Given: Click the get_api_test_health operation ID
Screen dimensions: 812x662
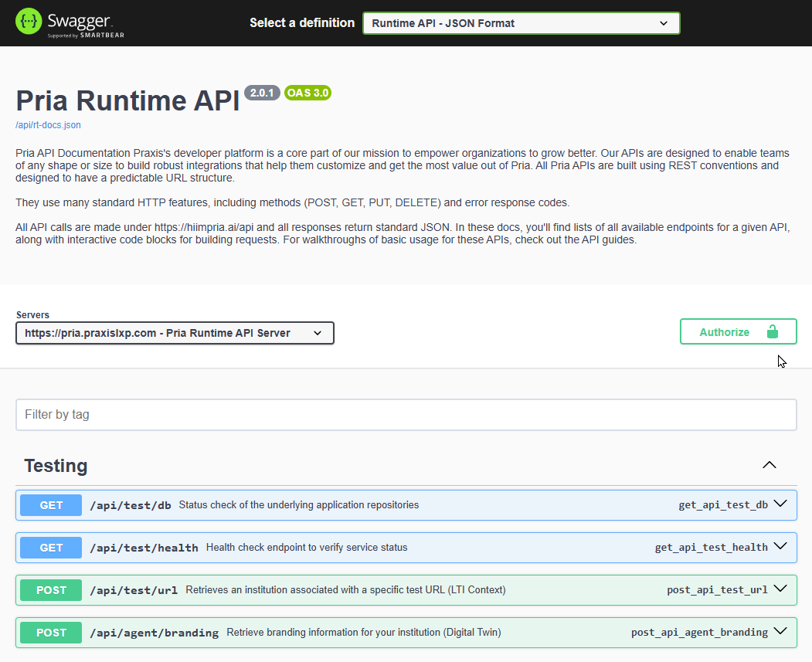Looking at the screenshot, I should (x=712, y=548).
